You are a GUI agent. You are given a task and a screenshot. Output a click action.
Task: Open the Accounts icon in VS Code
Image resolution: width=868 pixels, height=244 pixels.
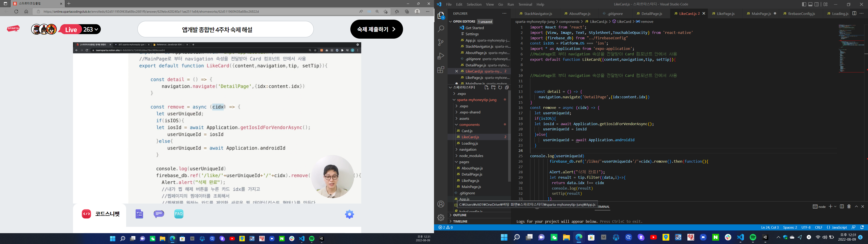pos(441,204)
